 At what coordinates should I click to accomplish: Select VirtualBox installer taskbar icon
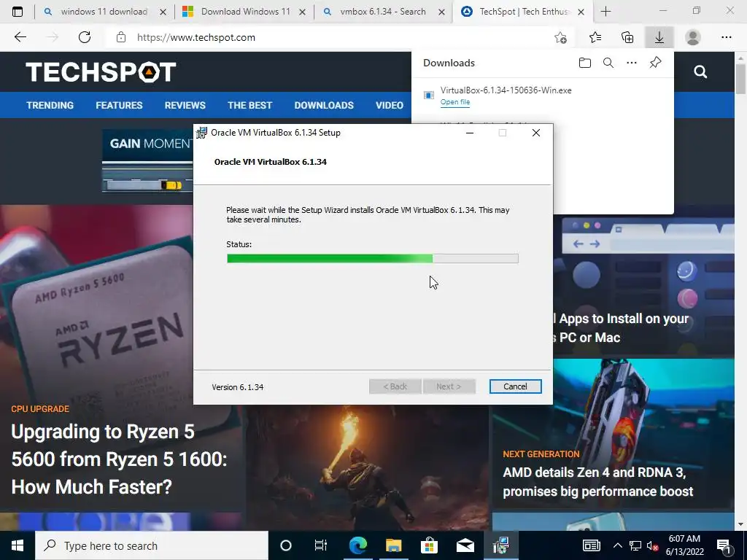501,545
